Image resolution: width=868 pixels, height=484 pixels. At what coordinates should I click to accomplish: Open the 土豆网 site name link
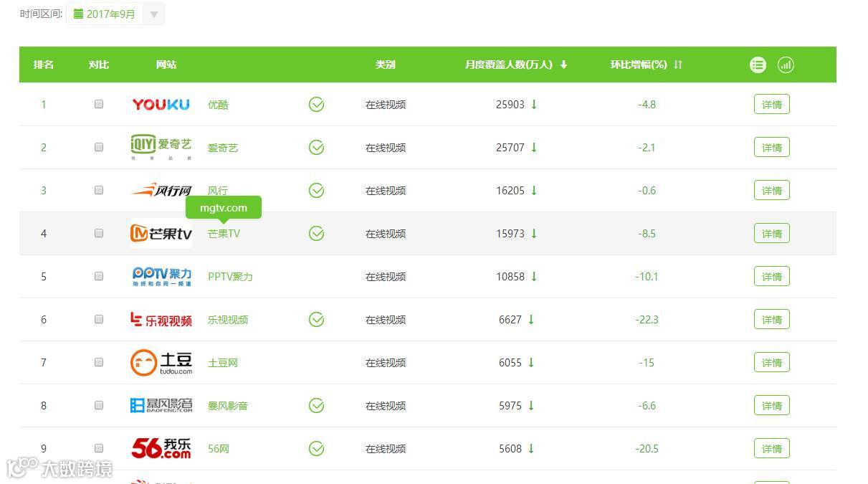223,363
